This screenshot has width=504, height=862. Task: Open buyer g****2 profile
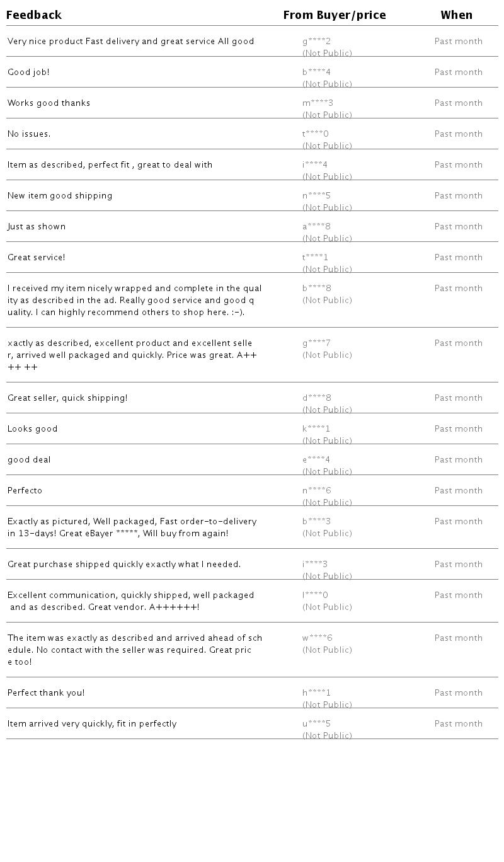coord(316,42)
